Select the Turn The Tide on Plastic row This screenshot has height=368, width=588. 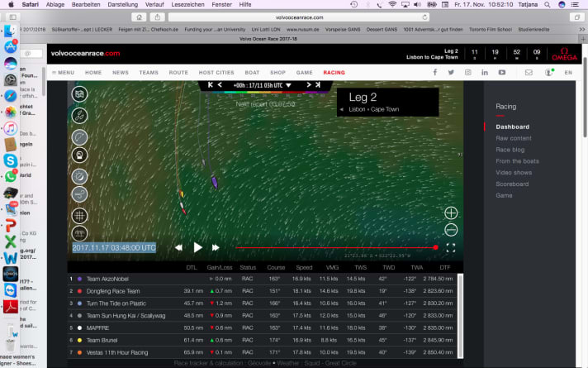(x=263, y=303)
